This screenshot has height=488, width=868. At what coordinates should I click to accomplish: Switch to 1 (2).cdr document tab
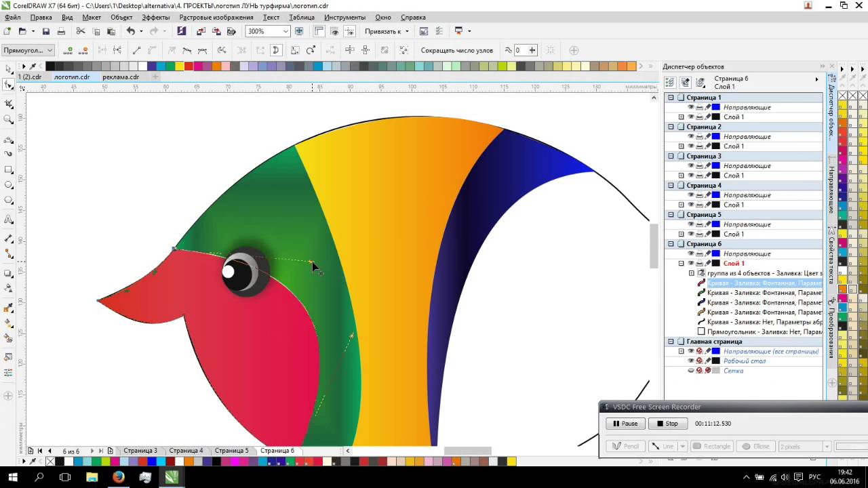pyautogui.click(x=29, y=77)
